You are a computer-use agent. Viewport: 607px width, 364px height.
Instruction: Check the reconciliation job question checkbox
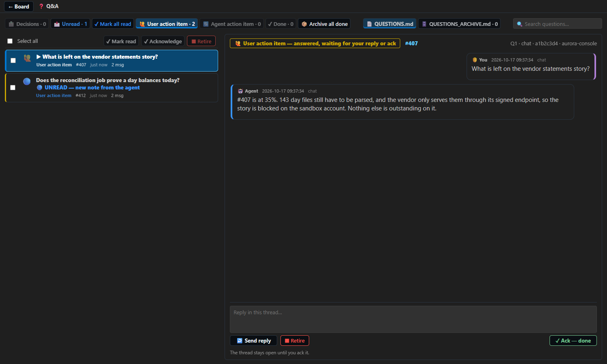coord(13,87)
